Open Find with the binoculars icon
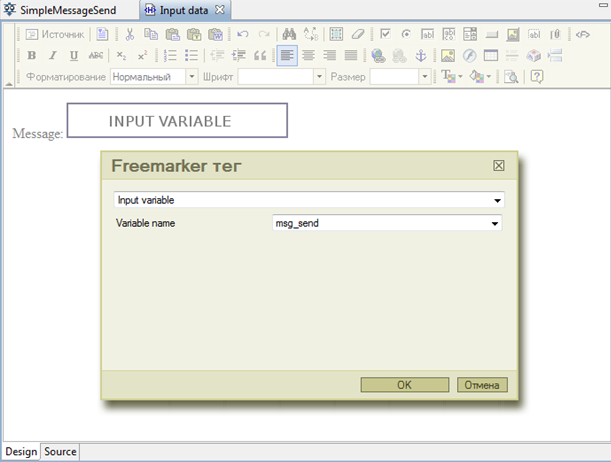611x462 pixels. click(289, 34)
